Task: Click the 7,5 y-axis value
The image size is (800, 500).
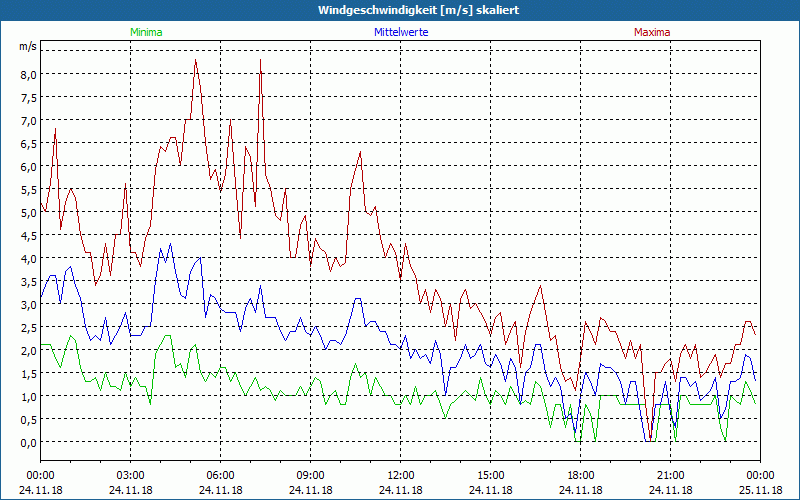Action: (28, 97)
